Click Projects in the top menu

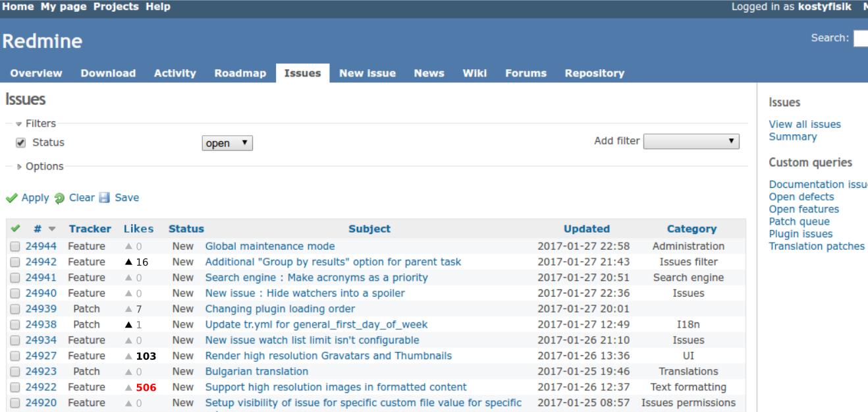pyautogui.click(x=116, y=7)
